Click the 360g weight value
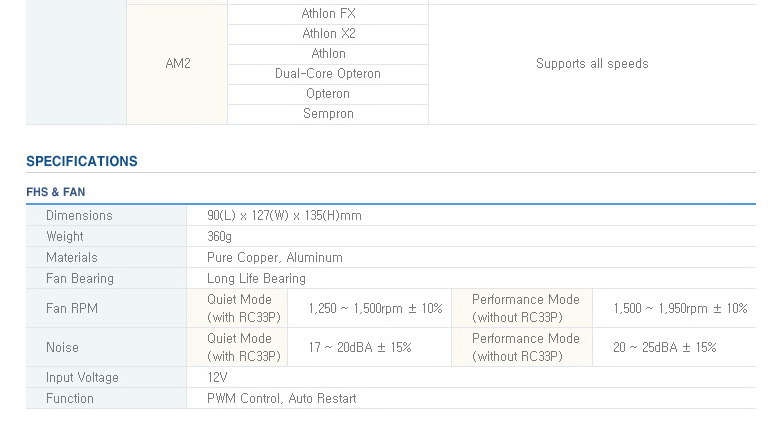This screenshot has height=421, width=774. (219, 237)
